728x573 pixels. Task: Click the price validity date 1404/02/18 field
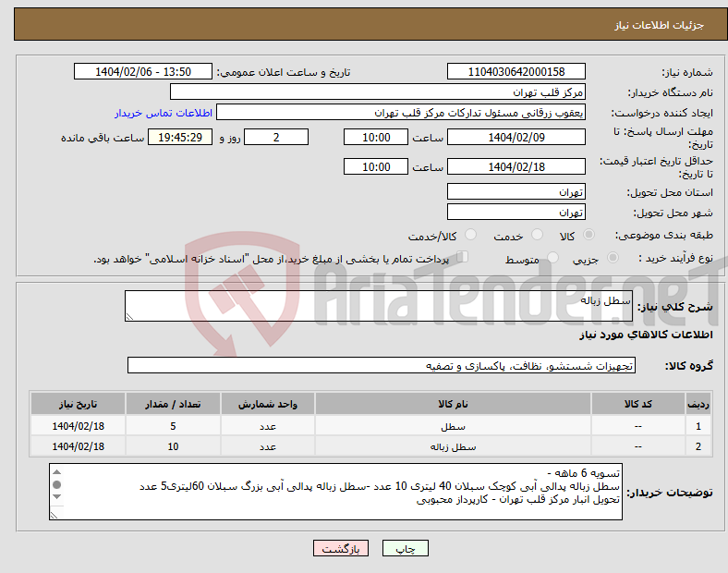pos(516,166)
